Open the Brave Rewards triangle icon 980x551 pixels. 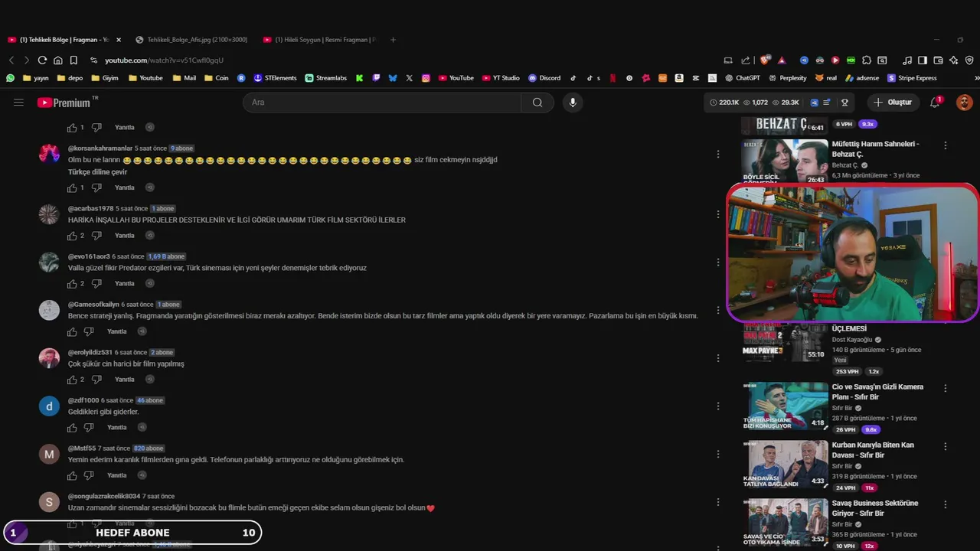(782, 60)
